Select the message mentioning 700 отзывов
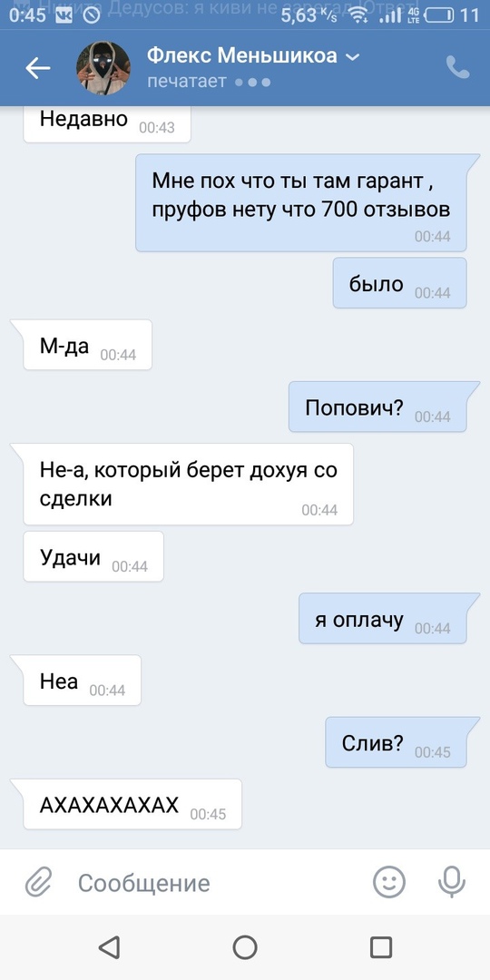This screenshot has height=980, width=490. [301, 202]
